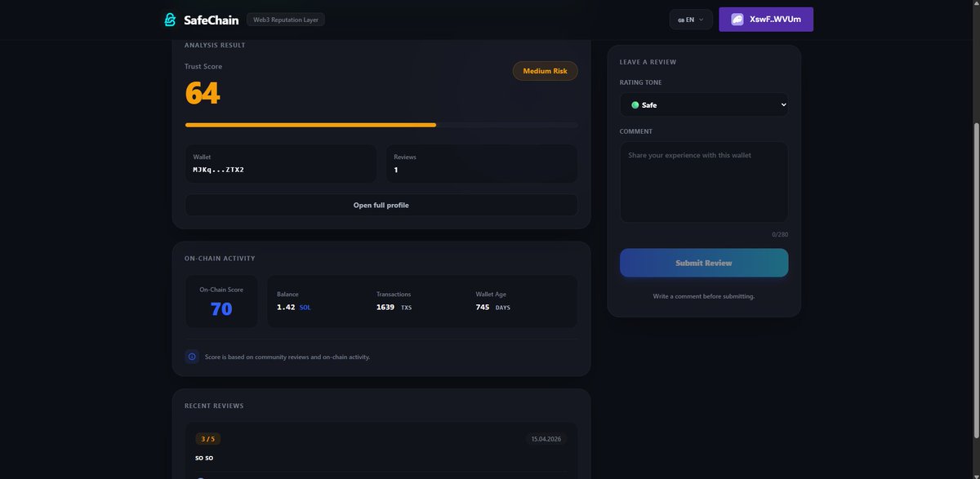
Task: Click the info icon explaining the score basis
Action: tap(191, 356)
